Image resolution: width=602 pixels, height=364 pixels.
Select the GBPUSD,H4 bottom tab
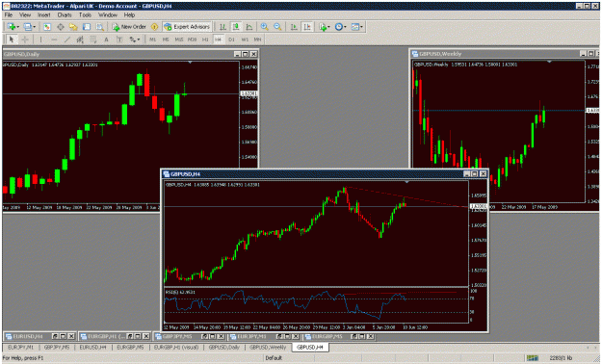point(310,348)
